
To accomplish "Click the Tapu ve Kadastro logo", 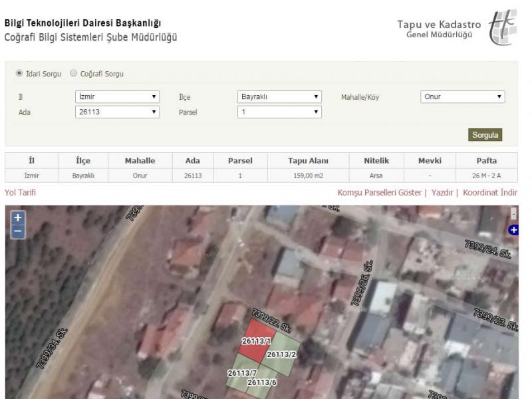I will [x=501, y=29].
